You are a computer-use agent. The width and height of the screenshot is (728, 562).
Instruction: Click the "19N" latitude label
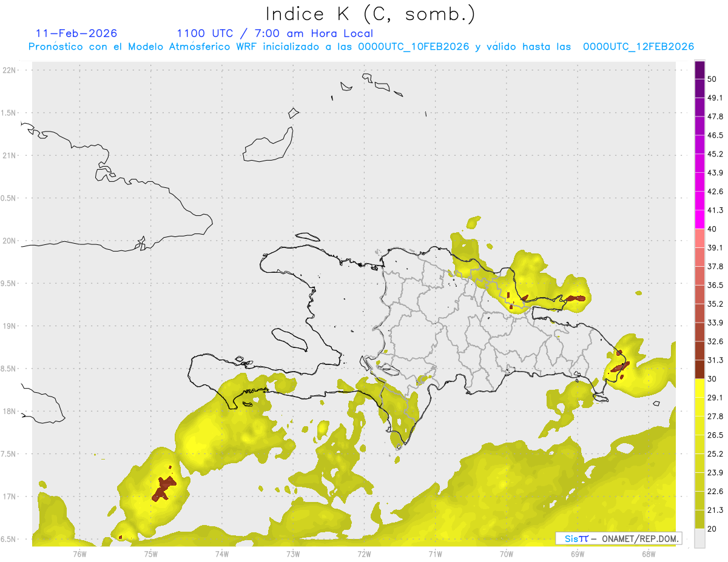pyautogui.click(x=10, y=326)
